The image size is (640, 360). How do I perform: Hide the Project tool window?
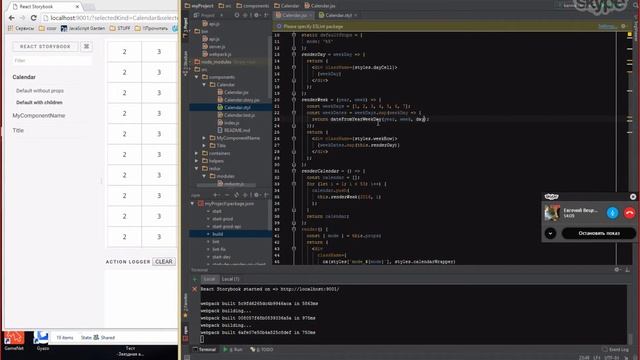point(266,15)
